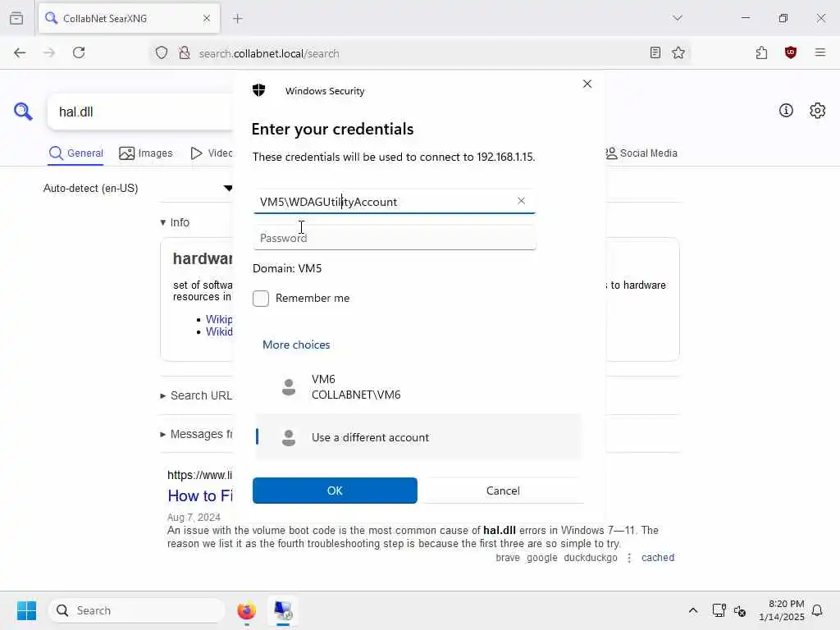Click the insecure connection lock icon
The height and width of the screenshot is (630, 840).
pyautogui.click(x=185, y=53)
